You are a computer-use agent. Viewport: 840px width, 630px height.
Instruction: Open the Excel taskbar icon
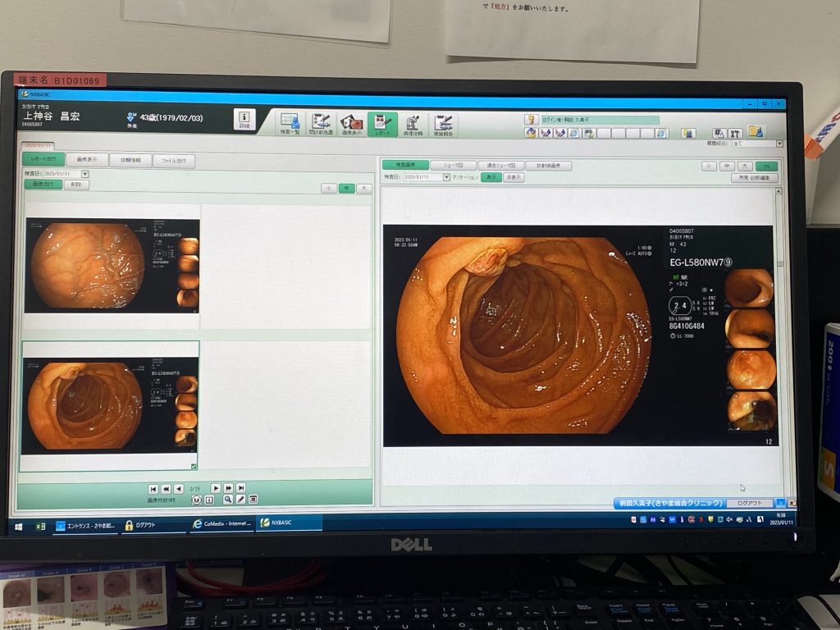pos(40,527)
